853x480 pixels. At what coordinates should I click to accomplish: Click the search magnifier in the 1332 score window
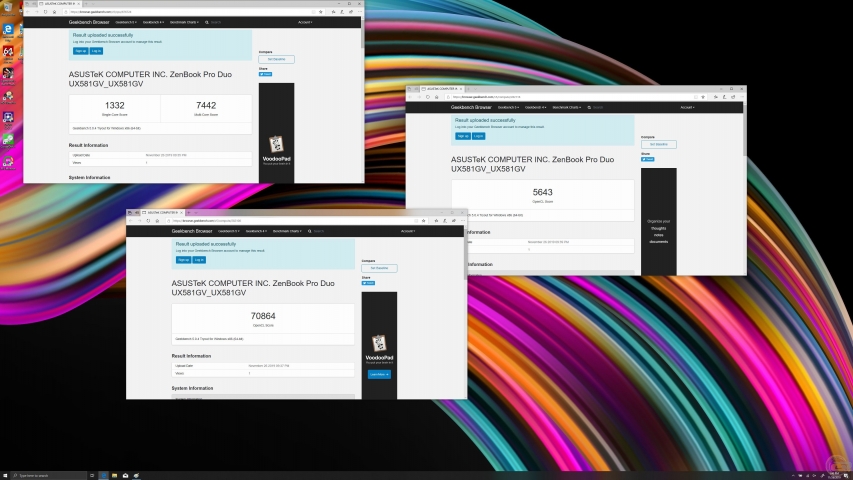click(x=207, y=22)
